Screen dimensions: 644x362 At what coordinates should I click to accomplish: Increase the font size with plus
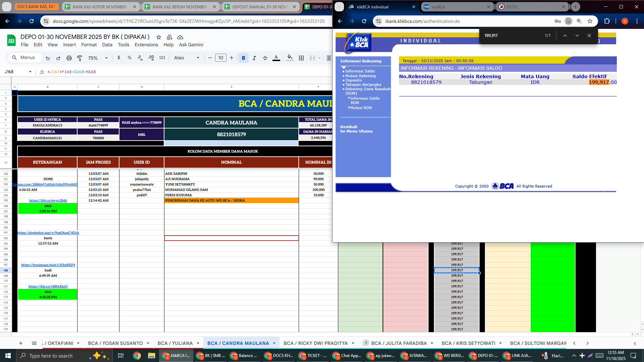pyautogui.click(x=232, y=58)
